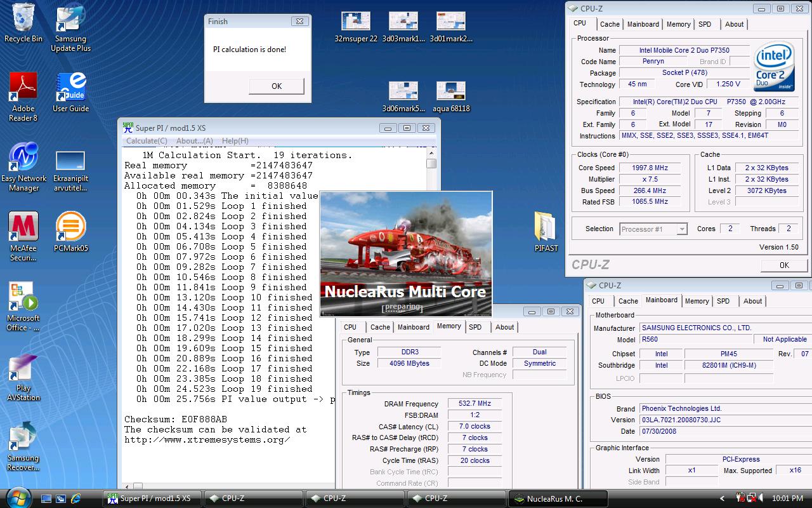Open About tab in top CPU-Z window

point(734,24)
